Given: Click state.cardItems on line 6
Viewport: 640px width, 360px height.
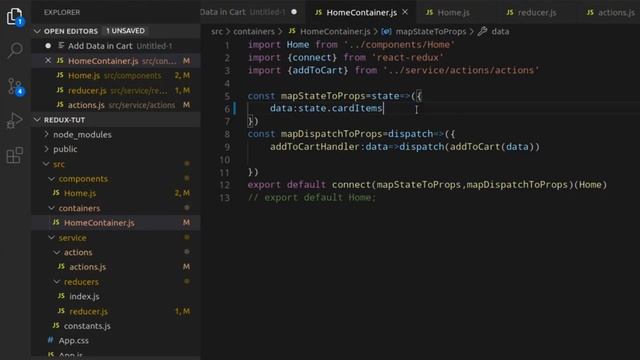Looking at the screenshot, I should tap(340, 108).
